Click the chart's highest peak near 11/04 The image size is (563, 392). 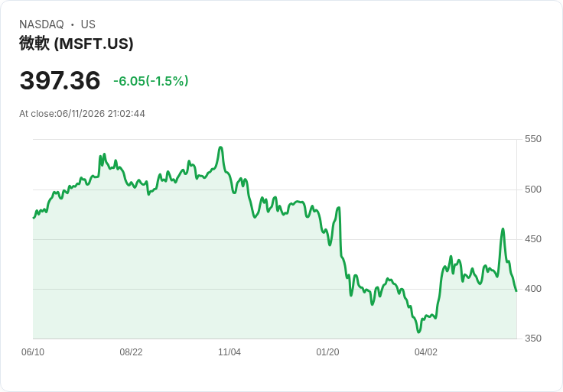click(x=221, y=147)
